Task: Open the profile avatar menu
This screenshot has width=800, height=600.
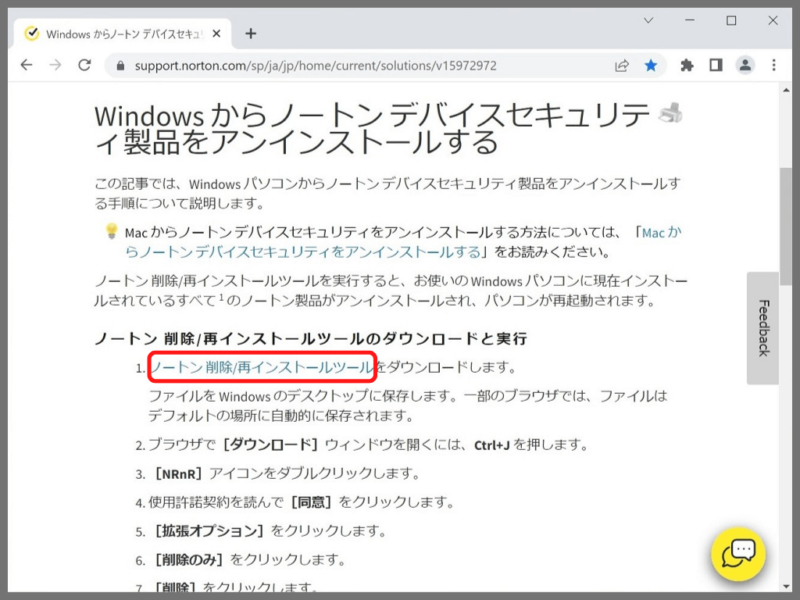Action: pyautogui.click(x=745, y=65)
